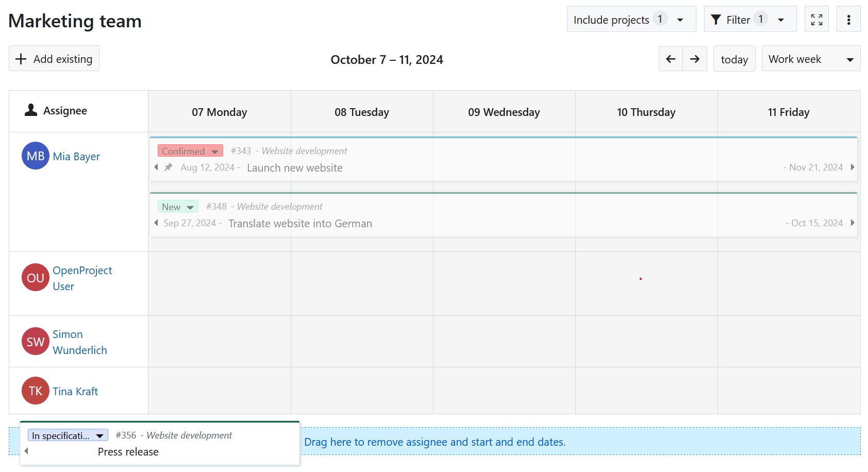Click the Tina Kraft TK avatar
The image size is (868, 472).
coord(36,391)
